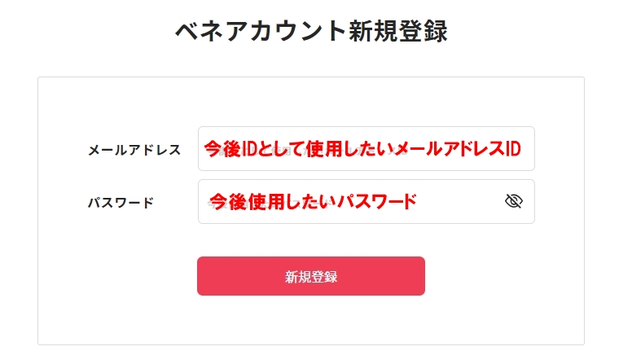Select the メールアドレス field label
The width and height of the screenshot is (632, 364).
[134, 150]
